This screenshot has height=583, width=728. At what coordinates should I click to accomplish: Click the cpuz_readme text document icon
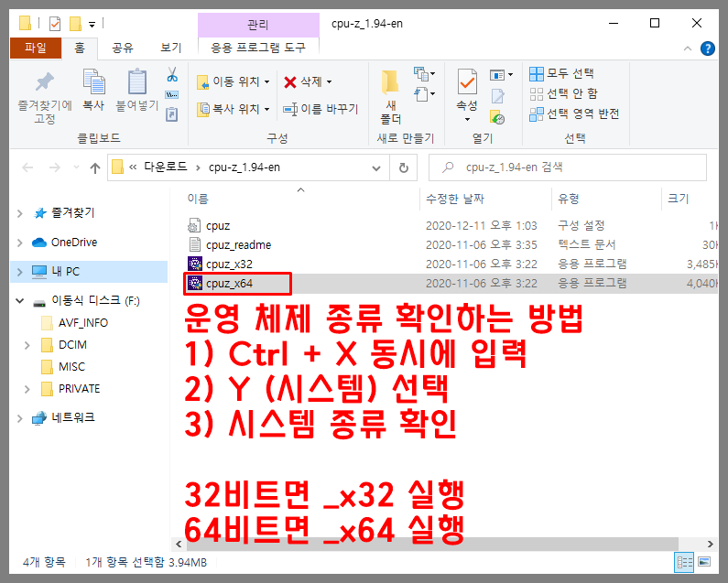pos(194,244)
